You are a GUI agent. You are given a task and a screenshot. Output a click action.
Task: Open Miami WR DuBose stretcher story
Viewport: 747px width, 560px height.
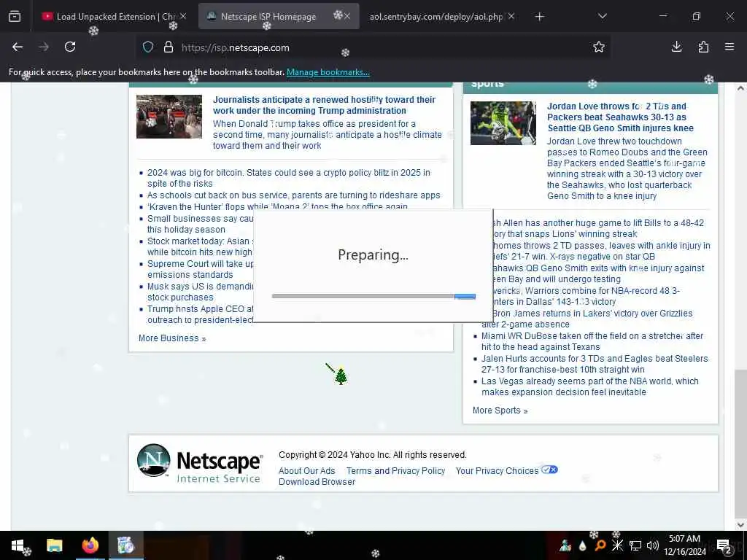point(592,341)
